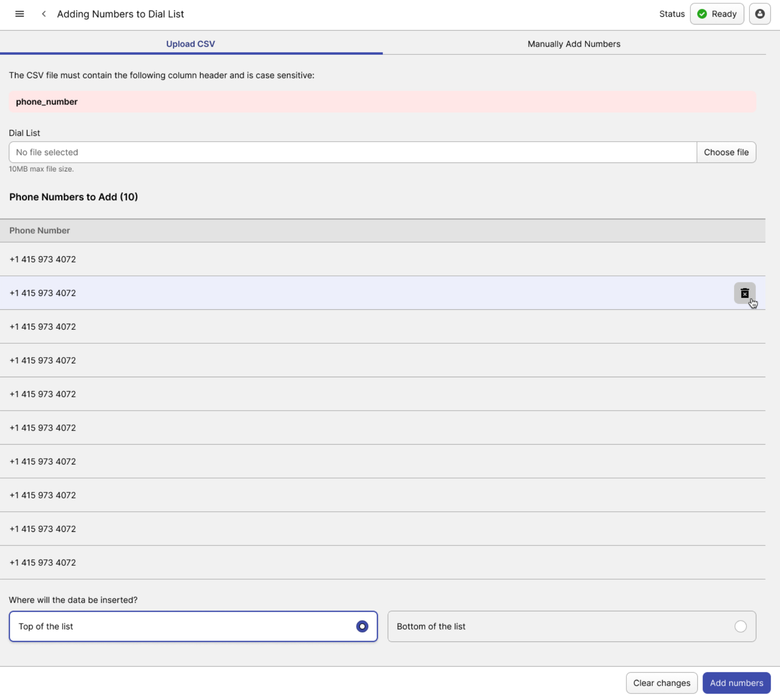780x700 pixels.
Task: Click the Add numbers button
Action: [736, 683]
